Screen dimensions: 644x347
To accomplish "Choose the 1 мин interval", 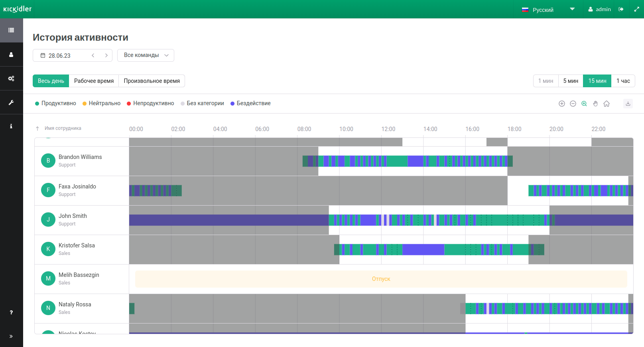I will point(546,81).
